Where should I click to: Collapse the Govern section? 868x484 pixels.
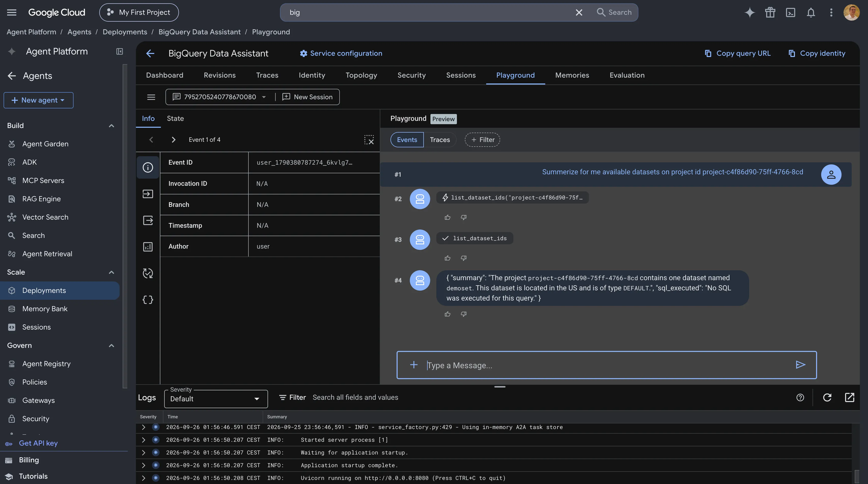tap(111, 346)
